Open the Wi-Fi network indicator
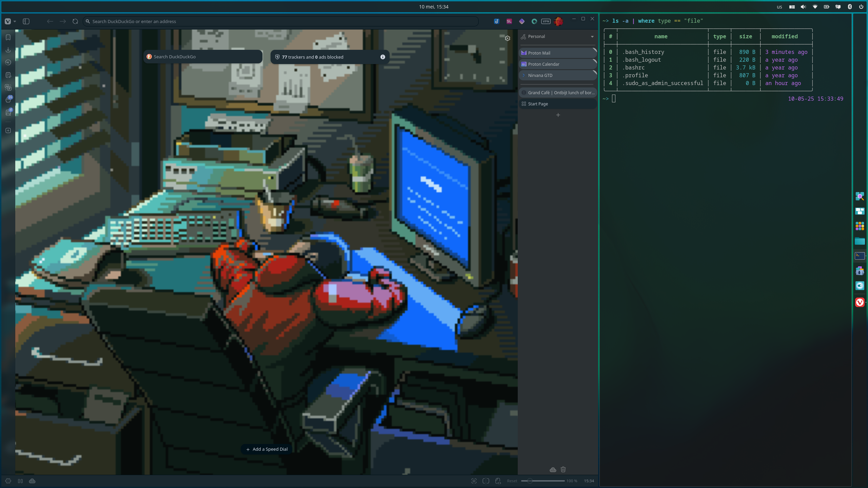Screen dimensions: 868x488 815,7
